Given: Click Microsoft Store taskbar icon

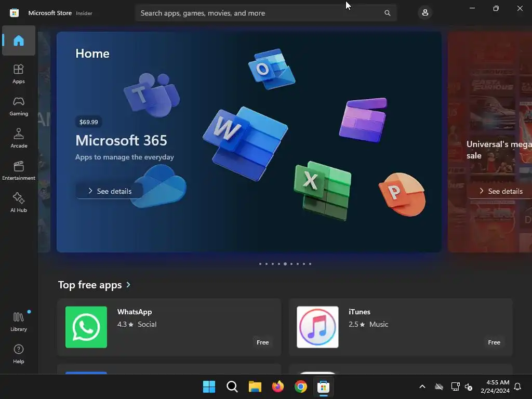Looking at the screenshot, I should (x=323, y=387).
